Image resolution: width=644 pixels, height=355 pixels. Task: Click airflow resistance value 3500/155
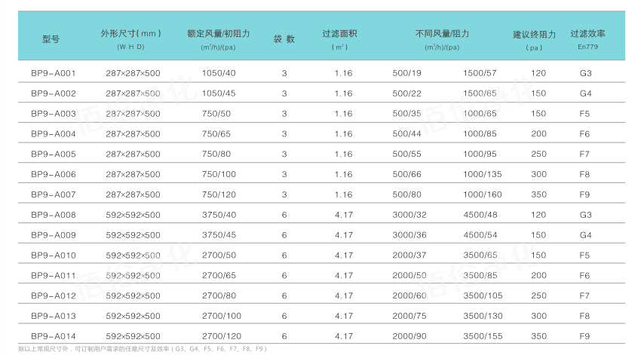(483, 336)
